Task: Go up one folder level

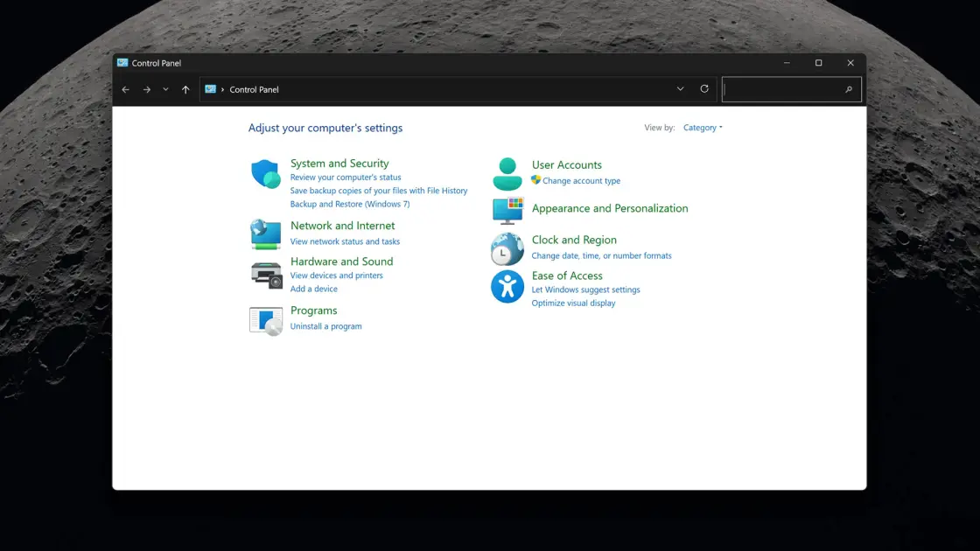Action: [185, 89]
